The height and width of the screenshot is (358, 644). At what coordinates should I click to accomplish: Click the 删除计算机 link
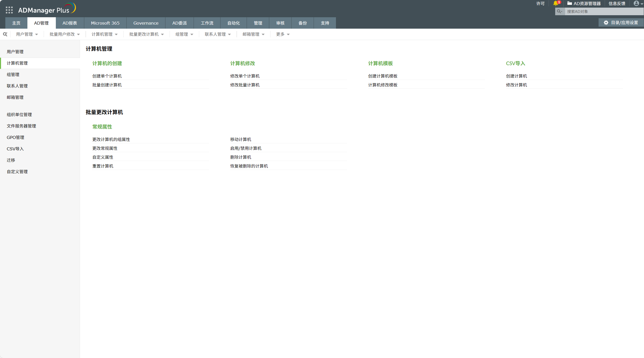(240, 157)
